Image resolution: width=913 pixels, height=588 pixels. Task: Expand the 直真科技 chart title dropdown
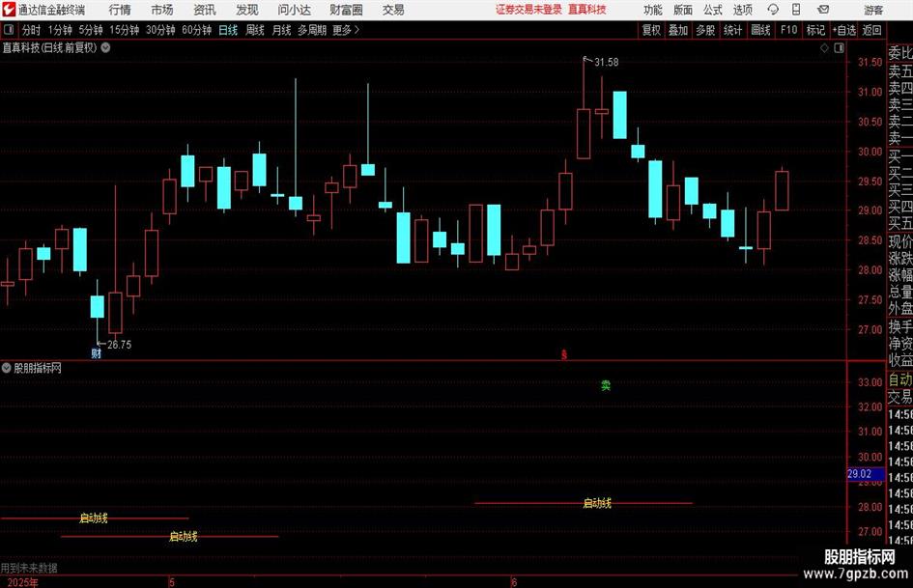coord(106,47)
